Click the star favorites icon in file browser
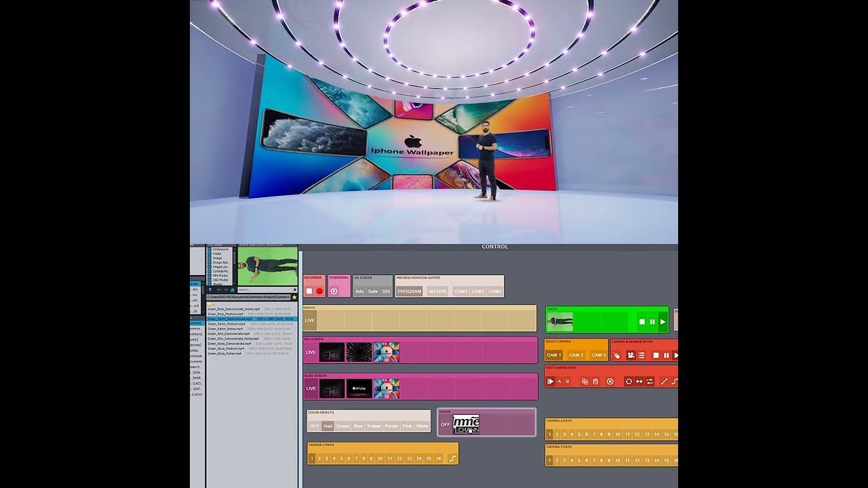The height and width of the screenshot is (488, 868). (x=294, y=297)
